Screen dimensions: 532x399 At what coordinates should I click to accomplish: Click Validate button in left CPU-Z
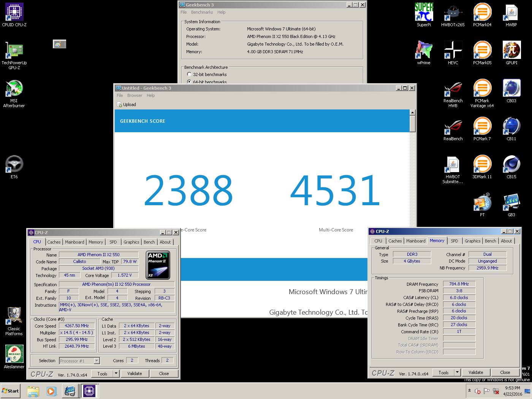point(135,374)
